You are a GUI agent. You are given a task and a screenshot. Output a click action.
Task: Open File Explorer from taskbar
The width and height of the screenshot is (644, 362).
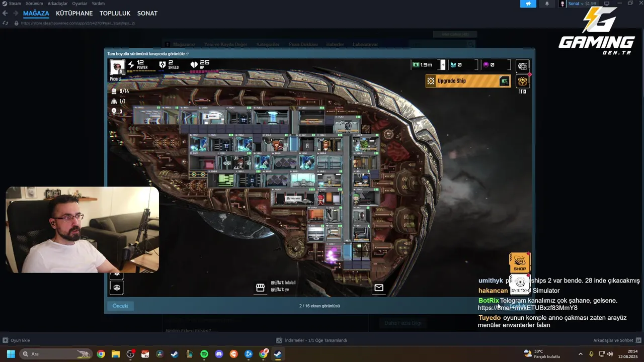click(x=116, y=354)
